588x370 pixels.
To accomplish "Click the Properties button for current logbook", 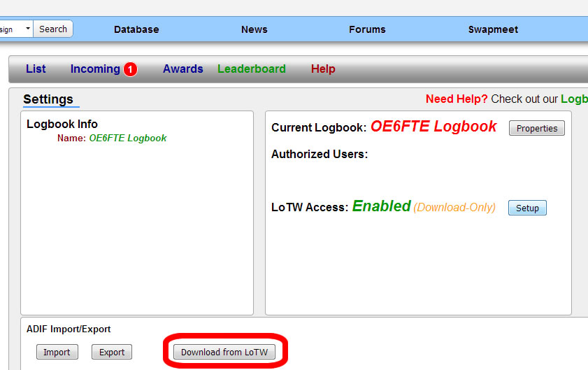I will pos(537,128).
